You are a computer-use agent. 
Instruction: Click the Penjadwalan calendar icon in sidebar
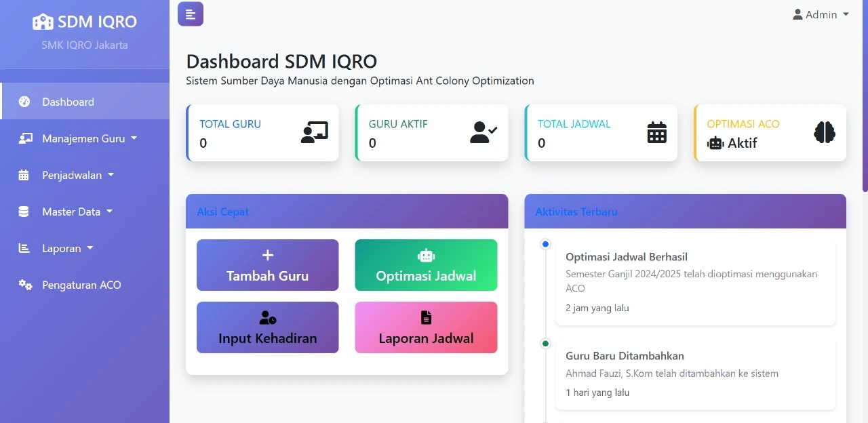(x=24, y=175)
